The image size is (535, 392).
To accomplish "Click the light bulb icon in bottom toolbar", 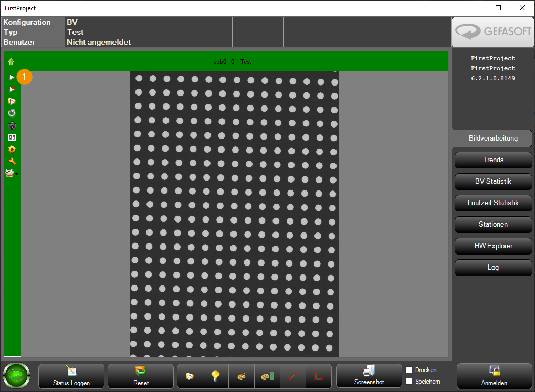I will coord(216,376).
